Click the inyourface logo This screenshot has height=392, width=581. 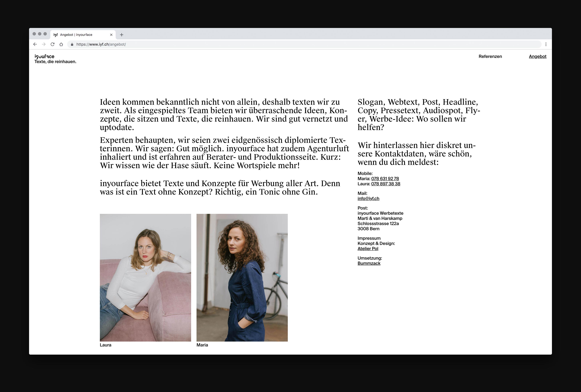(x=44, y=56)
